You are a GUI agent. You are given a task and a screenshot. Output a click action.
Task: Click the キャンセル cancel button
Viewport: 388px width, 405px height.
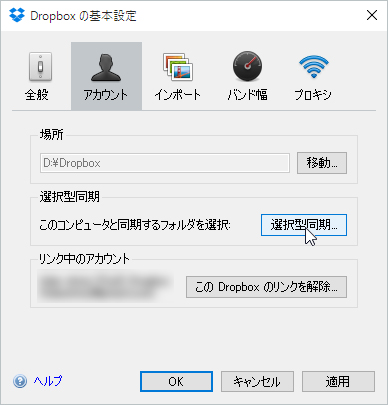257,381
